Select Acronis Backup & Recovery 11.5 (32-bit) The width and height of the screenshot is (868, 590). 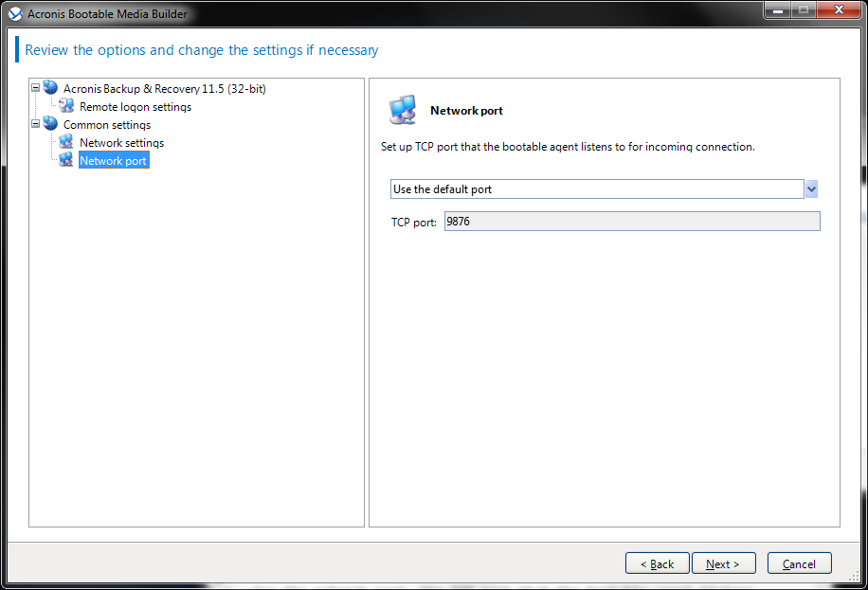coord(165,89)
